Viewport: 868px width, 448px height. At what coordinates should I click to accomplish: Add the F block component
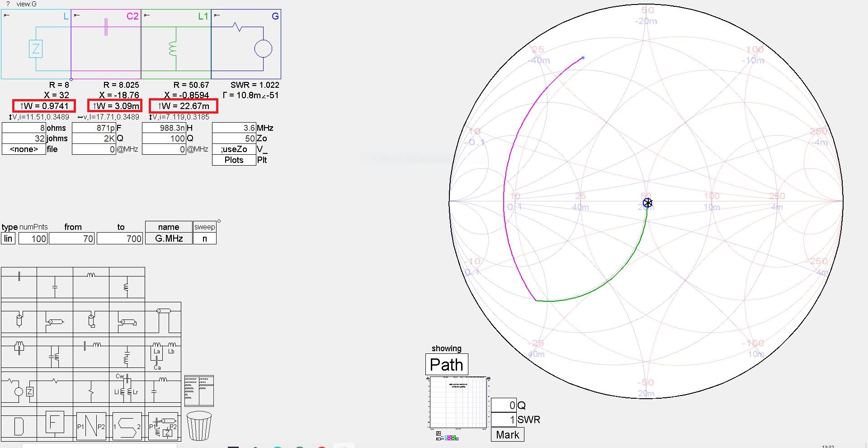[x=55, y=424]
